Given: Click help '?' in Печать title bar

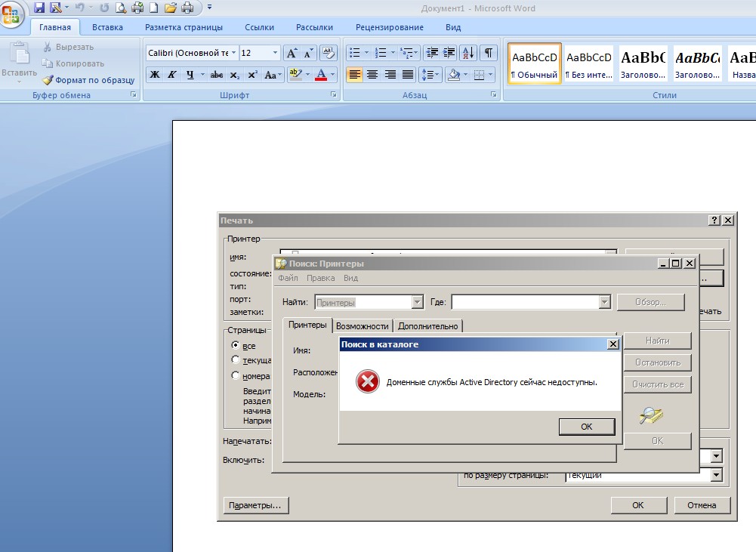Looking at the screenshot, I should click(714, 220).
